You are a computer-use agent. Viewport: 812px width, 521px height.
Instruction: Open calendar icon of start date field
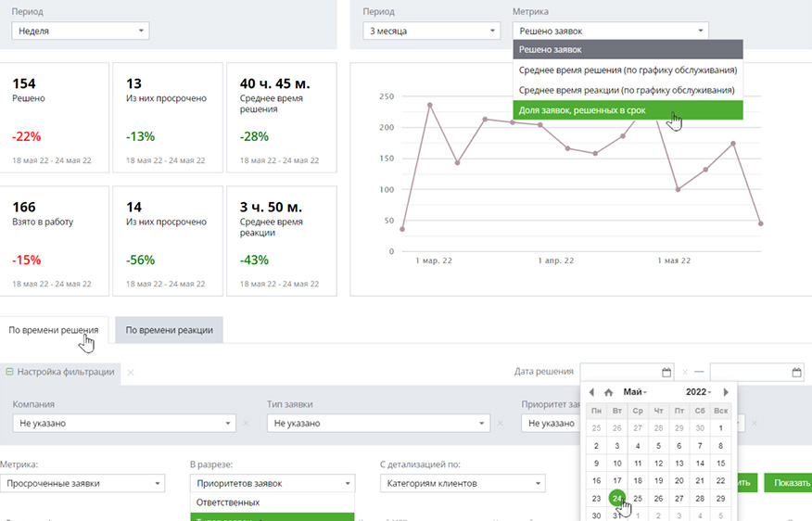point(666,373)
